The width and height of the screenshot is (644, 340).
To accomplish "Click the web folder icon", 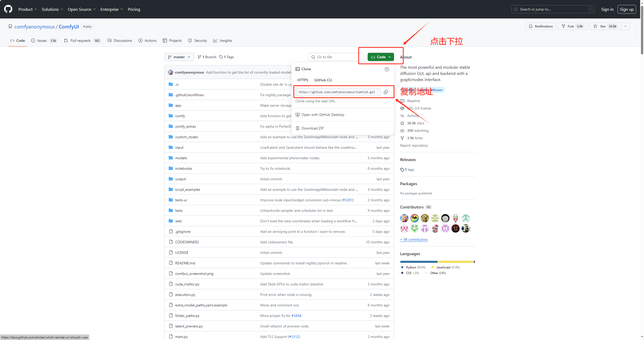I will click(171, 221).
